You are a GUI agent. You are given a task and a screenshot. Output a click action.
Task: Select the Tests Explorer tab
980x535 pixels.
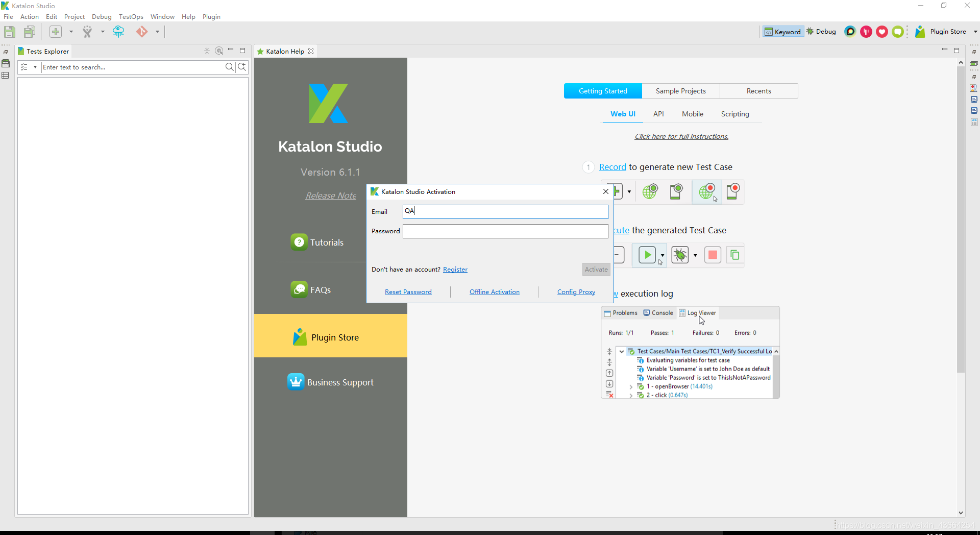point(43,51)
